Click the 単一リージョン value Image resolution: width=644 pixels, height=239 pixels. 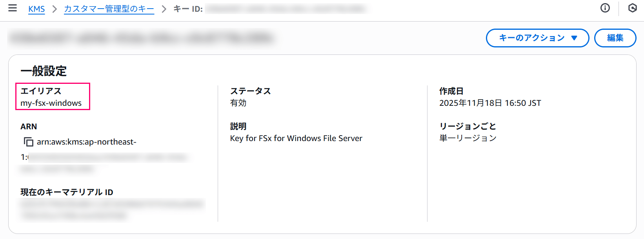[468, 138]
